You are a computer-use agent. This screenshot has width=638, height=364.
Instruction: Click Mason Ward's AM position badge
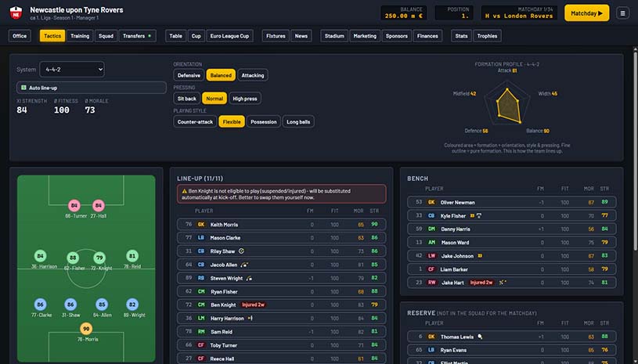(431, 243)
